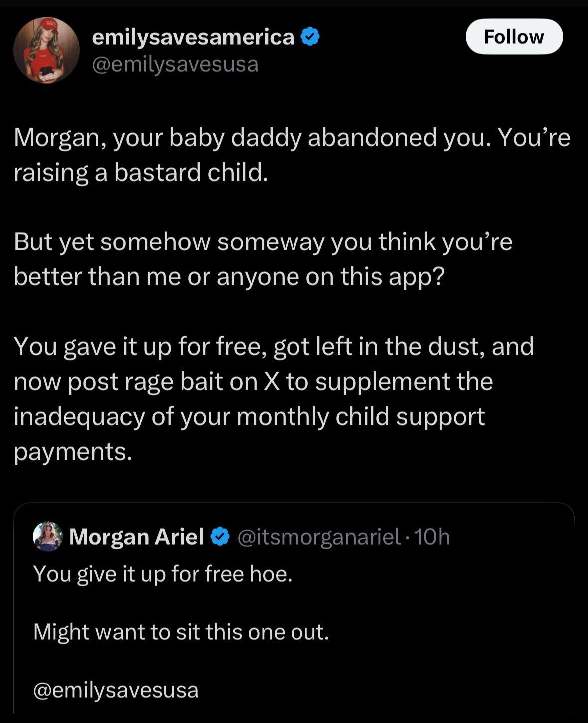Click the 'You give it up for free hoe.' text

(x=163, y=574)
